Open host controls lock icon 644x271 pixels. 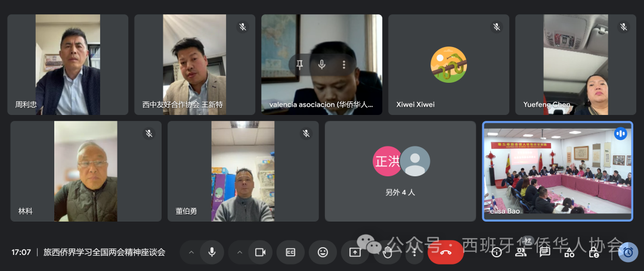(x=594, y=252)
